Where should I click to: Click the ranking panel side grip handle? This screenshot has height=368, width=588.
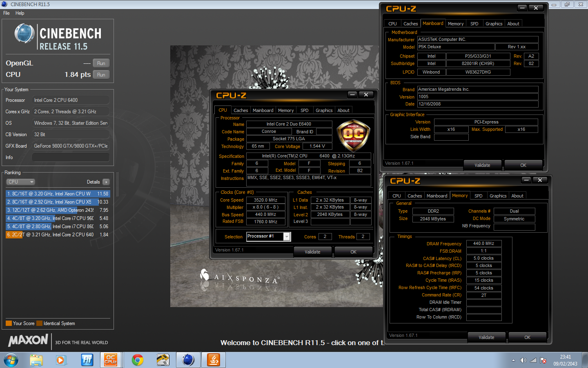click(x=118, y=185)
